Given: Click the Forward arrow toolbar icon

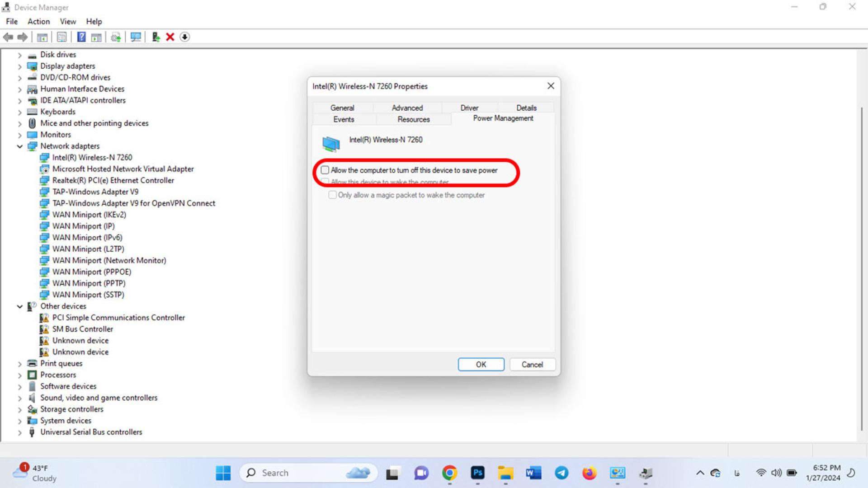Looking at the screenshot, I should tap(22, 37).
